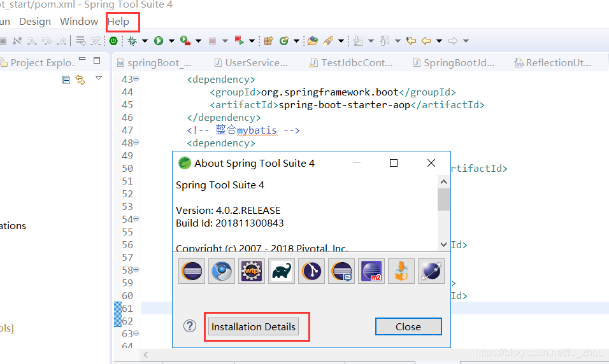Toggle Link with Editor in Project Explorer
Image resolution: width=609 pixels, height=364 pixels.
pos(80,80)
